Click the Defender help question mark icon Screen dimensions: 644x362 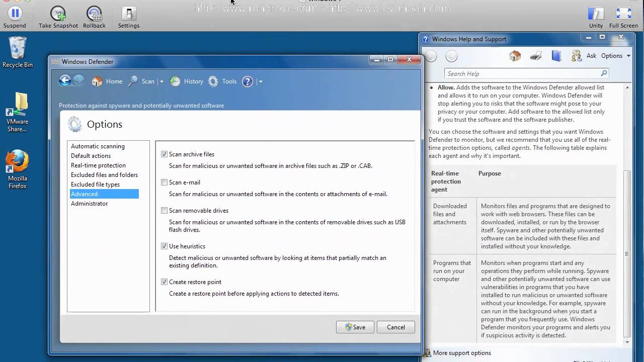click(x=248, y=81)
